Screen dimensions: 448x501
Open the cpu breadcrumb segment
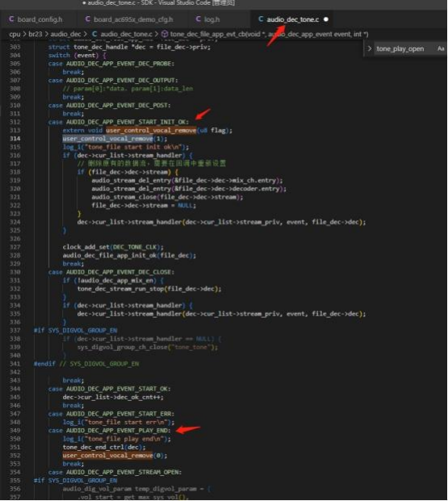tap(15, 34)
